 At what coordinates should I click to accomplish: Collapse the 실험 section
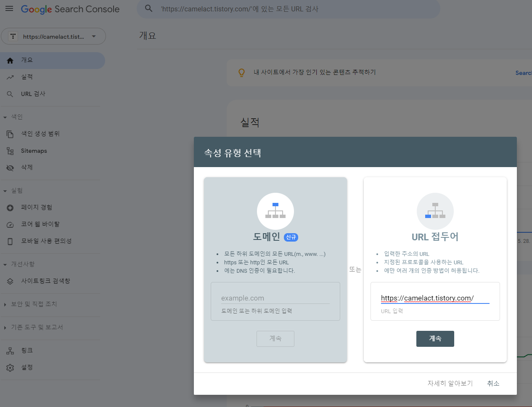[5, 191]
